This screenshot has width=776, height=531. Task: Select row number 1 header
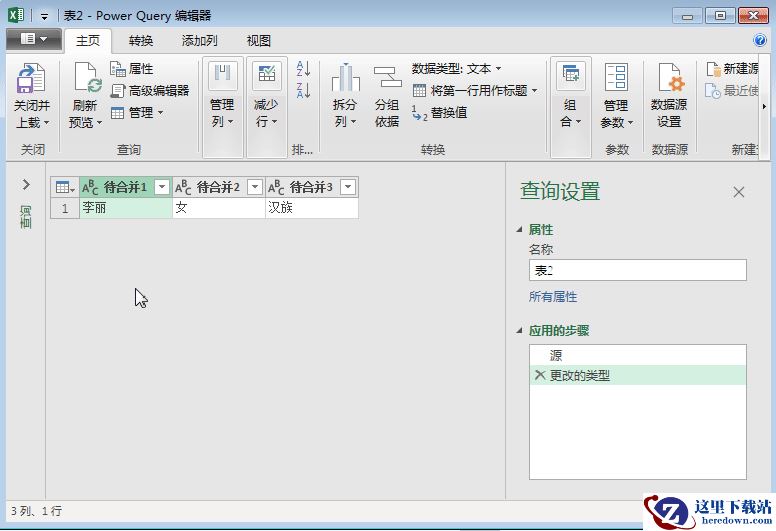point(65,208)
